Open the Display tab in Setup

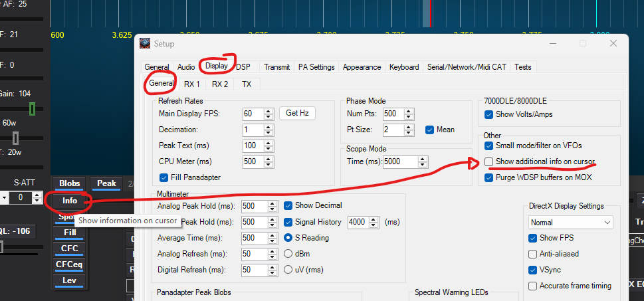(217, 66)
